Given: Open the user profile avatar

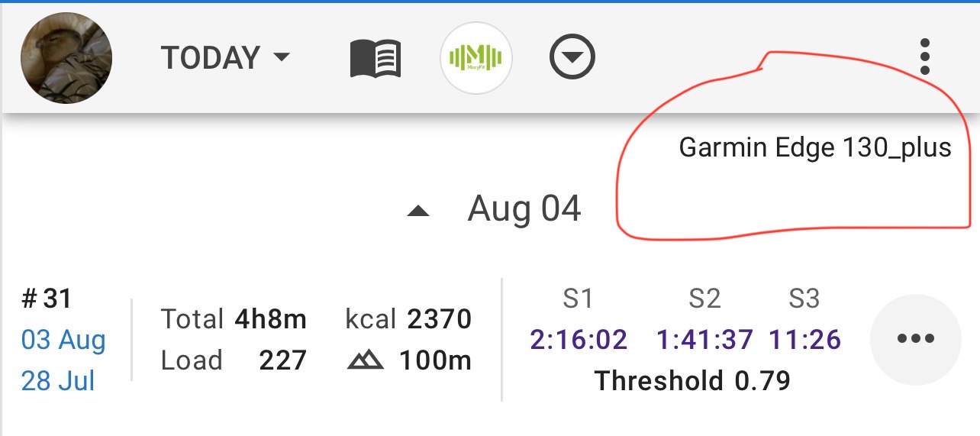Looking at the screenshot, I should point(66,58).
